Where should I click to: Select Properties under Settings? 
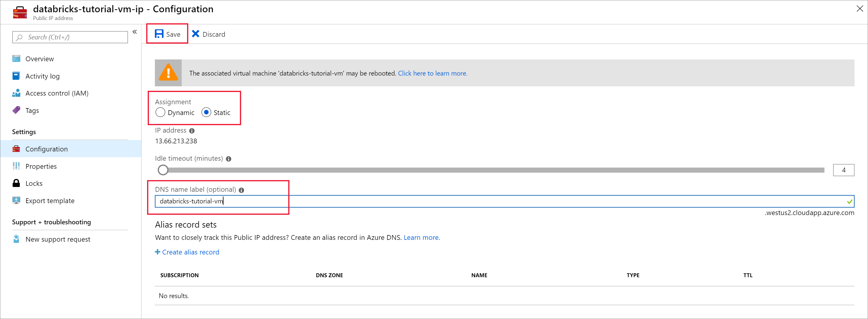click(41, 166)
